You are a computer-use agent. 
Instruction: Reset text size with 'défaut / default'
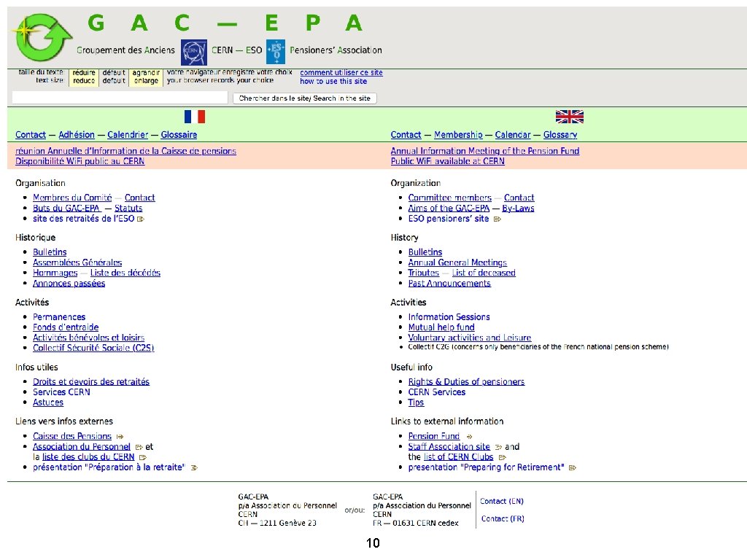pyautogui.click(x=114, y=77)
